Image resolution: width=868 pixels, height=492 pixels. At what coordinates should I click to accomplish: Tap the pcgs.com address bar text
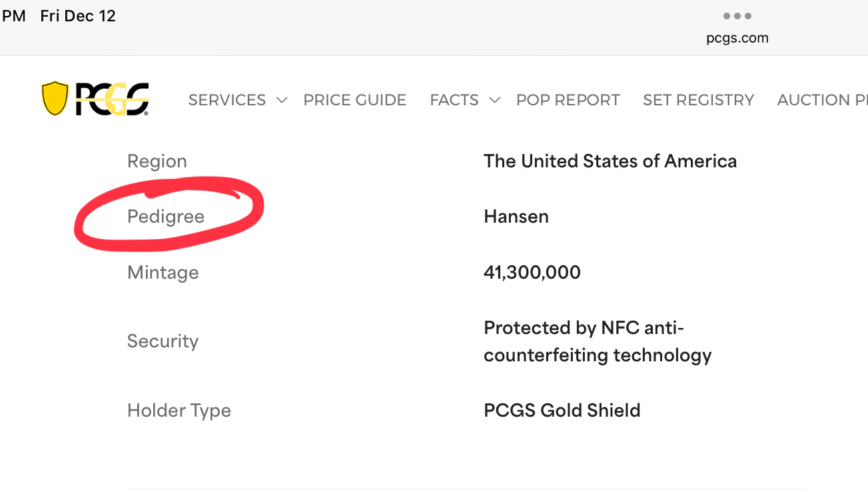point(737,38)
